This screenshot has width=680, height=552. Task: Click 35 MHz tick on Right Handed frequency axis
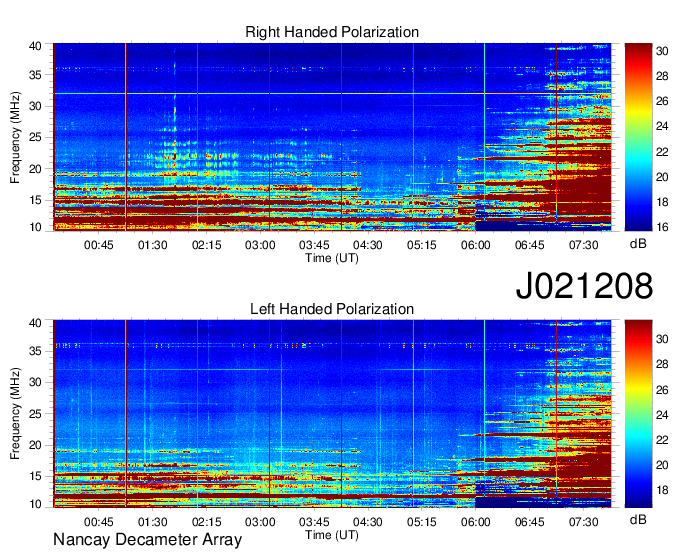pyautogui.click(x=35, y=75)
